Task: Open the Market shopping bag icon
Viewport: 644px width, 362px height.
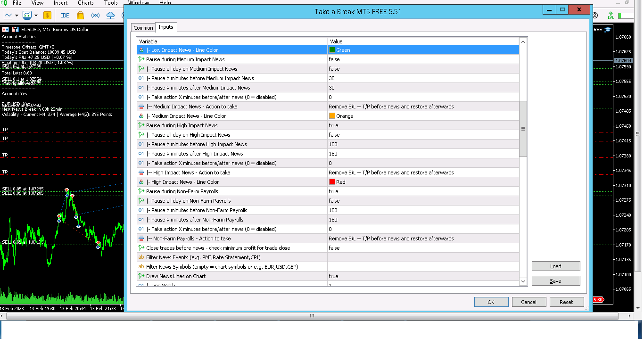Action: [80, 16]
